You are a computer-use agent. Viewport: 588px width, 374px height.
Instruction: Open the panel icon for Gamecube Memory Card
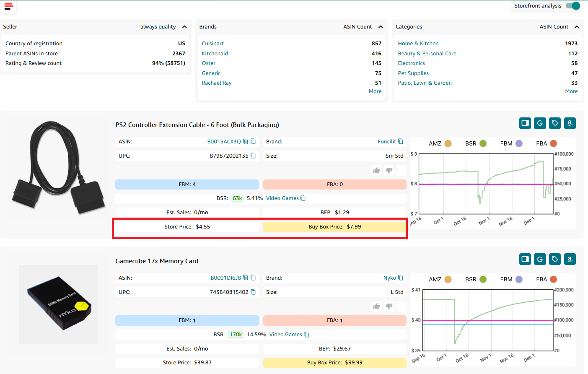pos(525,259)
